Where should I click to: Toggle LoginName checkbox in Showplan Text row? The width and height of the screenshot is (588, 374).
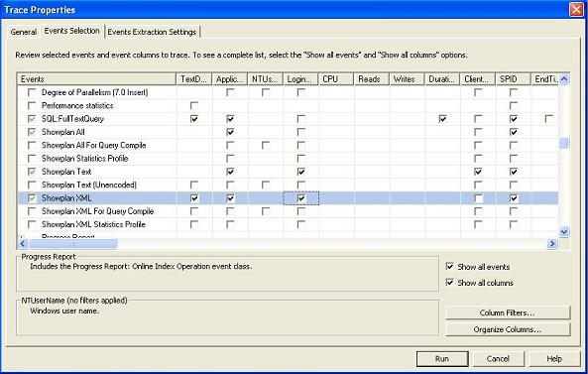301,172
